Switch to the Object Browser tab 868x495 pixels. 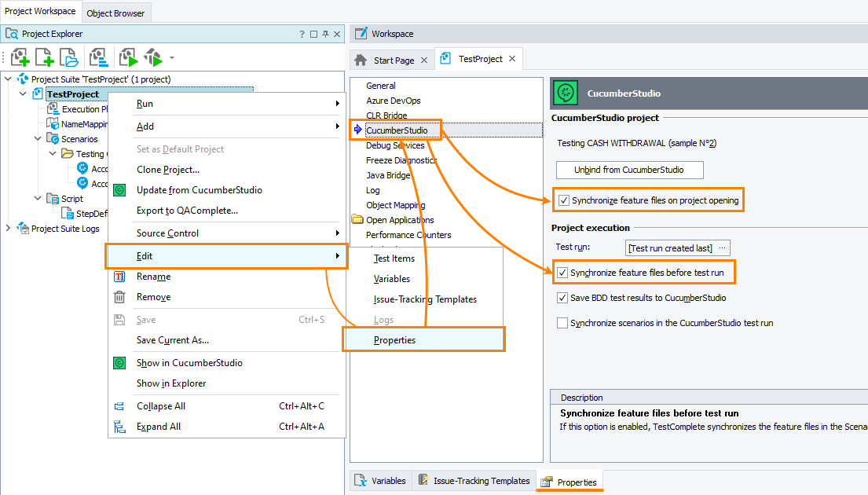(x=115, y=12)
